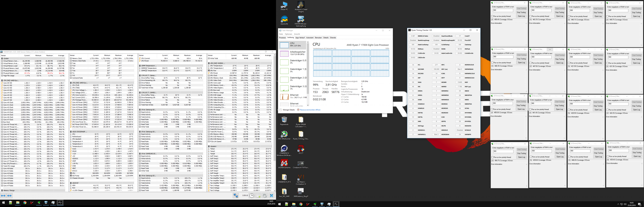Image resolution: width=644 pixels, height=207 pixels.
Task: Expand HWiNFO columns with outward arrows button
Action: coord(3,196)
